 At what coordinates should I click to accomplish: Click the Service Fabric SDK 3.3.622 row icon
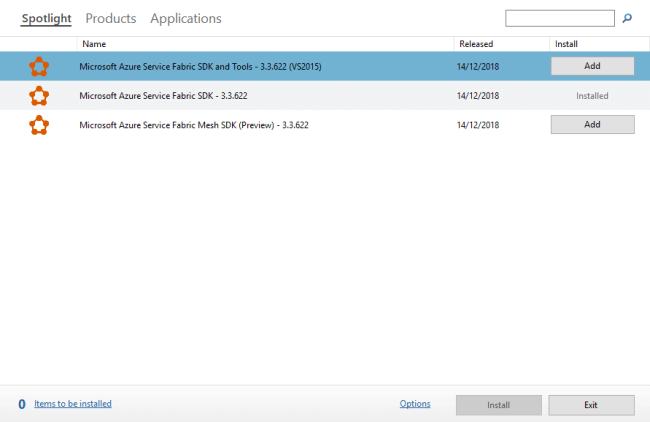pyautogui.click(x=39, y=96)
